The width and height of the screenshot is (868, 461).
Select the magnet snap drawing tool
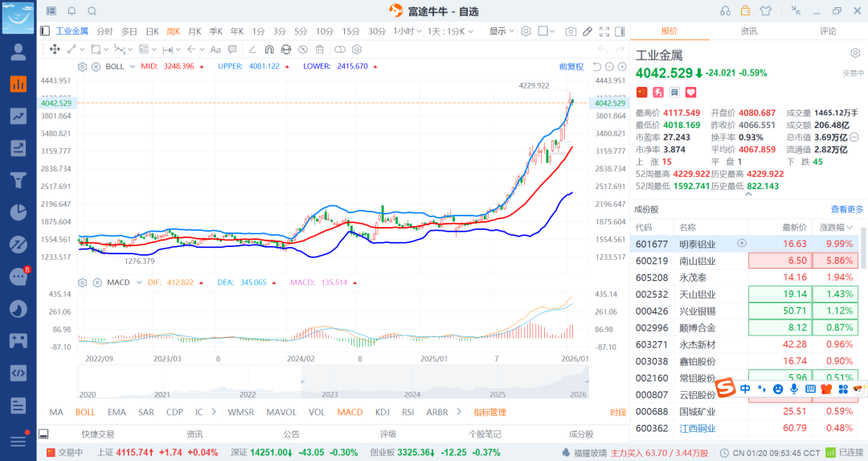(272, 49)
